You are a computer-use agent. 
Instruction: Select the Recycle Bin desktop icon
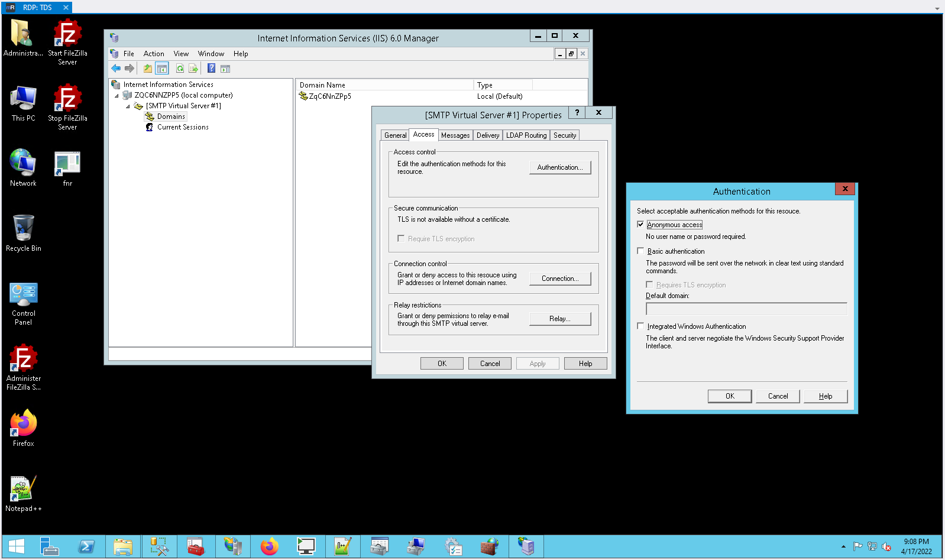pyautogui.click(x=24, y=233)
